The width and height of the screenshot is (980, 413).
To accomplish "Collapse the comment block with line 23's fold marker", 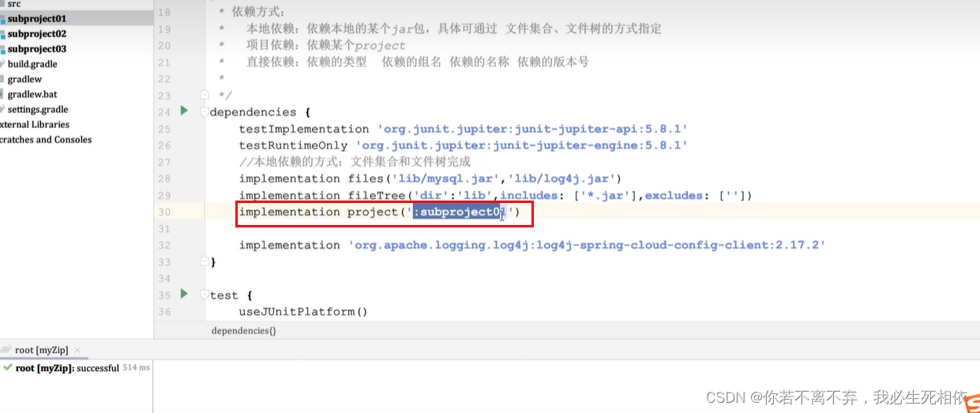I will pyautogui.click(x=205, y=95).
